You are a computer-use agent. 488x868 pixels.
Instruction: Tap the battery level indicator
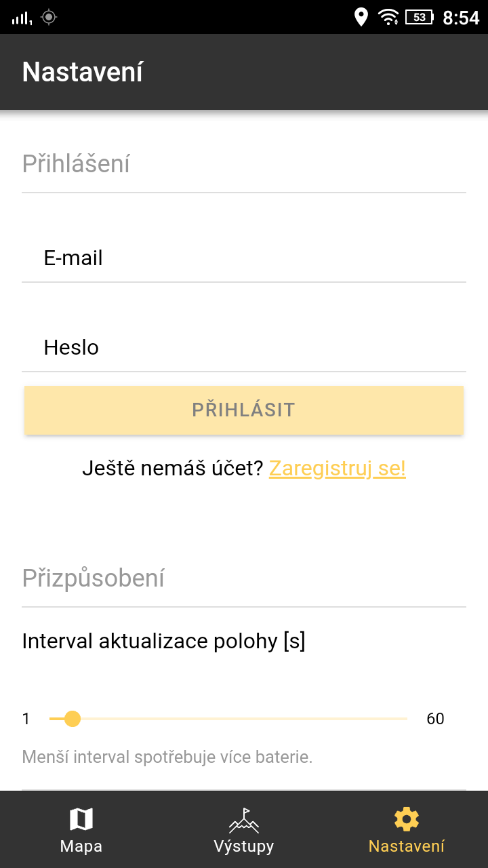coord(420,17)
